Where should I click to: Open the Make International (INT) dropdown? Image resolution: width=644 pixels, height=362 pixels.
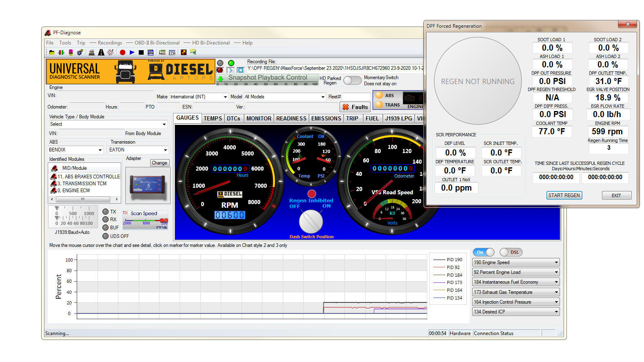199,97
